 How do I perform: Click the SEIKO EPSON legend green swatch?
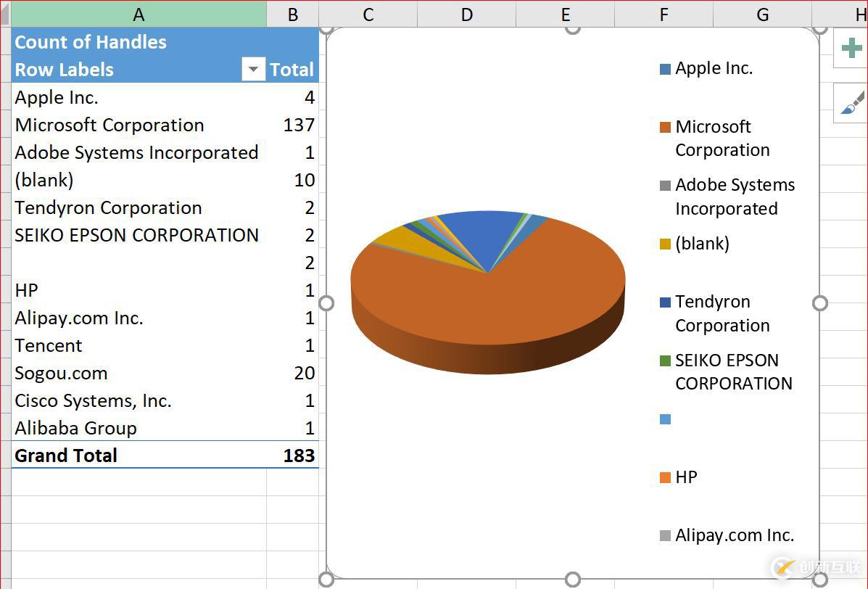point(666,361)
